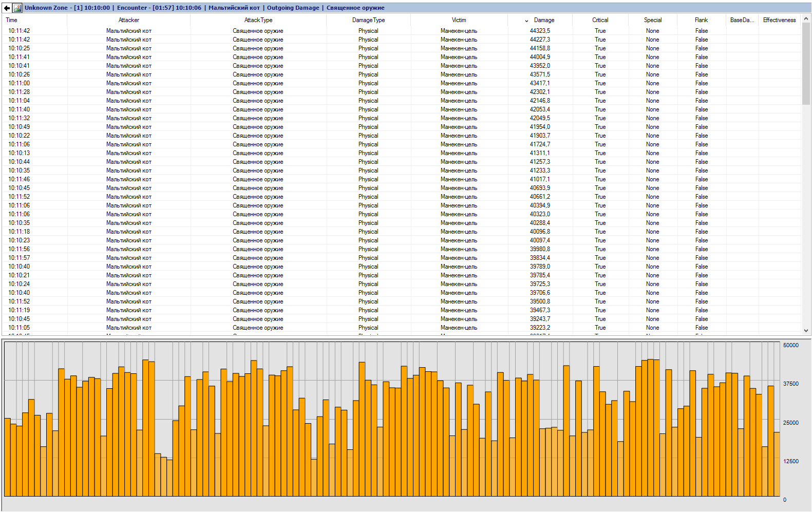The width and height of the screenshot is (812, 512).
Task: Select time cell 10:11:56
Action: tap(19, 249)
